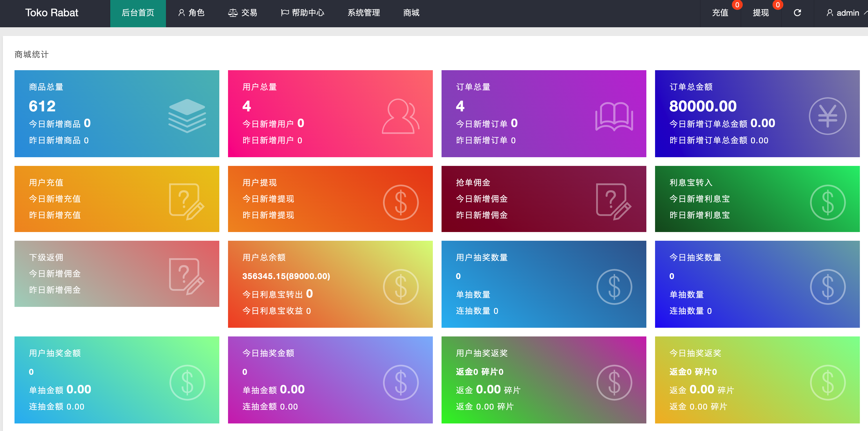Click the dollar icon in 用户抽奖金额 card
Image resolution: width=868 pixels, height=431 pixels.
click(187, 383)
